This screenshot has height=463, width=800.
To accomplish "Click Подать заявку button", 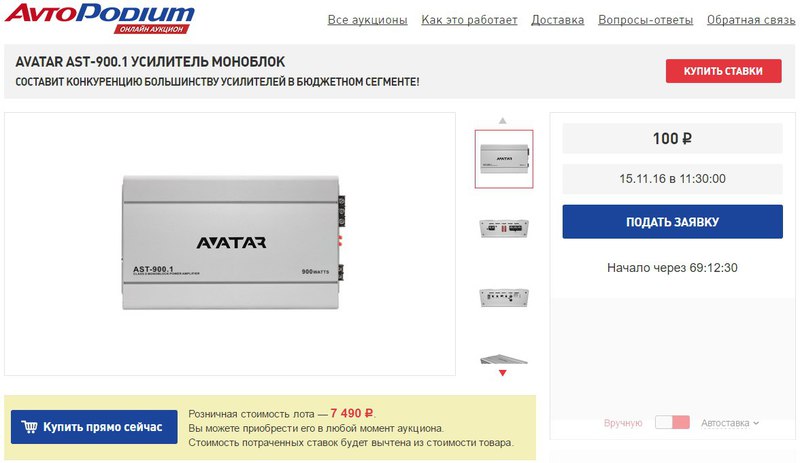I will click(x=672, y=222).
